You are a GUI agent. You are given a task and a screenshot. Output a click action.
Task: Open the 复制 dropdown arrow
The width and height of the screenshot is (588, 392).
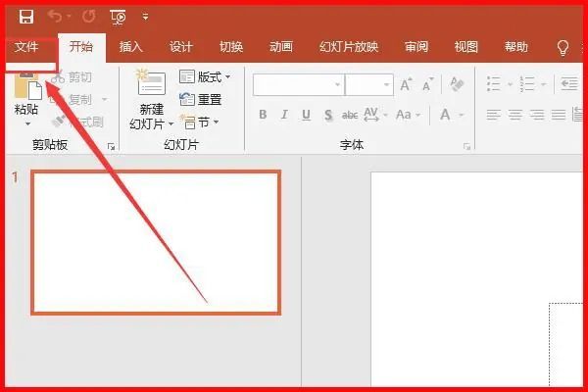[x=104, y=99]
